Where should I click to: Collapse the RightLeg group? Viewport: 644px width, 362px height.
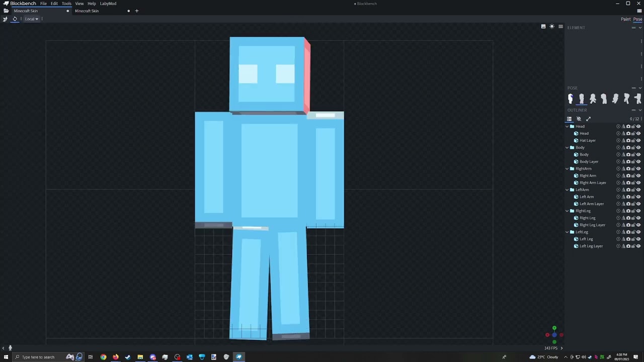pos(568,211)
